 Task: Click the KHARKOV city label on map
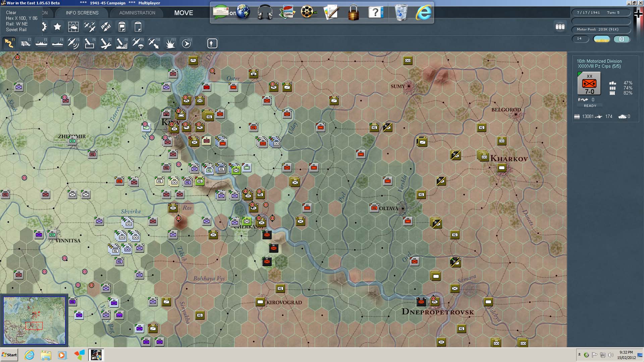[509, 159]
